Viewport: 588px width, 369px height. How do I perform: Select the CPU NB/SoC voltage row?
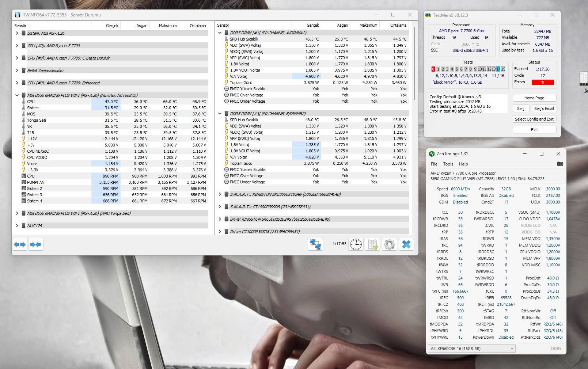click(x=114, y=151)
